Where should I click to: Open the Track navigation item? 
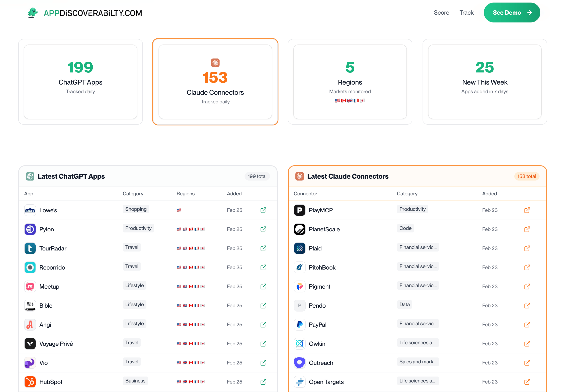click(x=466, y=13)
